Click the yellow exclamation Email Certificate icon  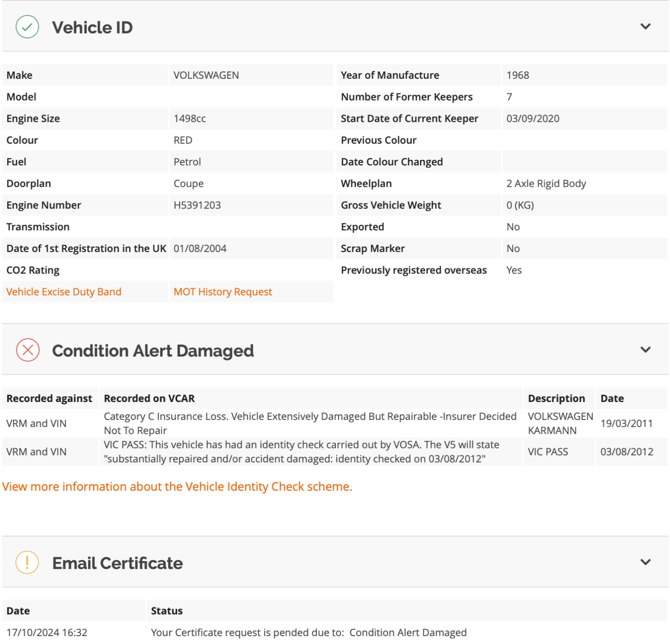27,562
